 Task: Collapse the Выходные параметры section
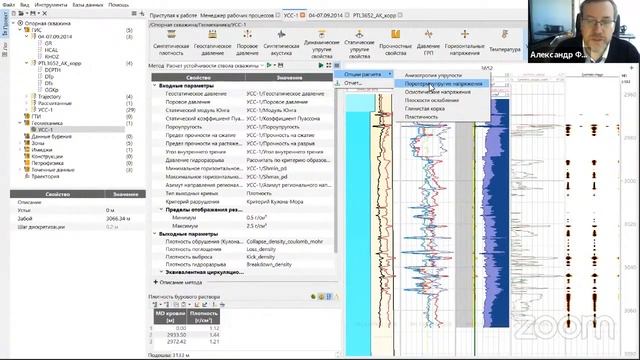click(x=155, y=234)
